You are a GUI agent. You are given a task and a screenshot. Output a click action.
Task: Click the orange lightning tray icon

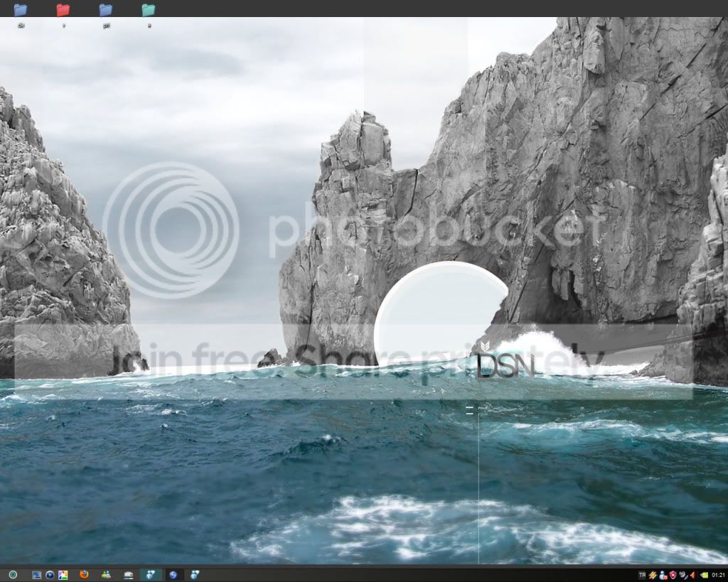click(653, 575)
